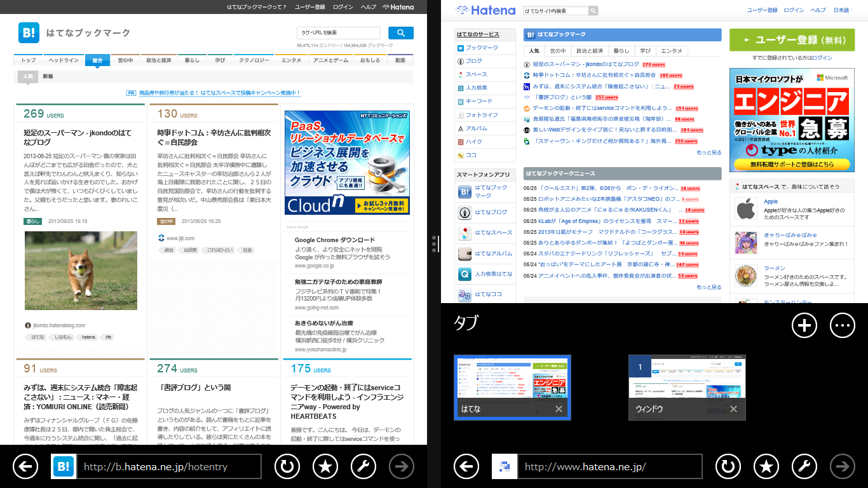Click the back arrow in left browser bar
This screenshot has height=488, width=868.
pyautogui.click(x=25, y=467)
